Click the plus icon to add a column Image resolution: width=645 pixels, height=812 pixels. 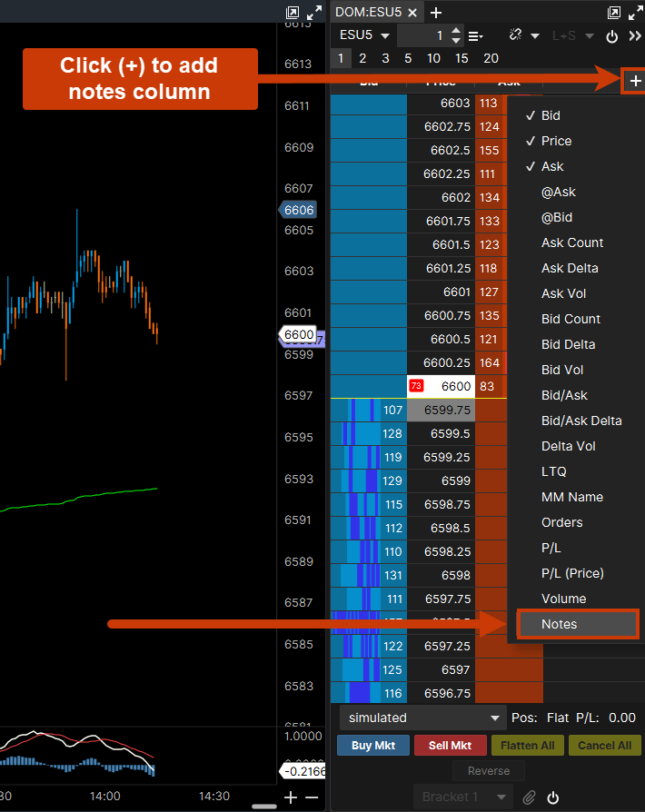coord(634,81)
